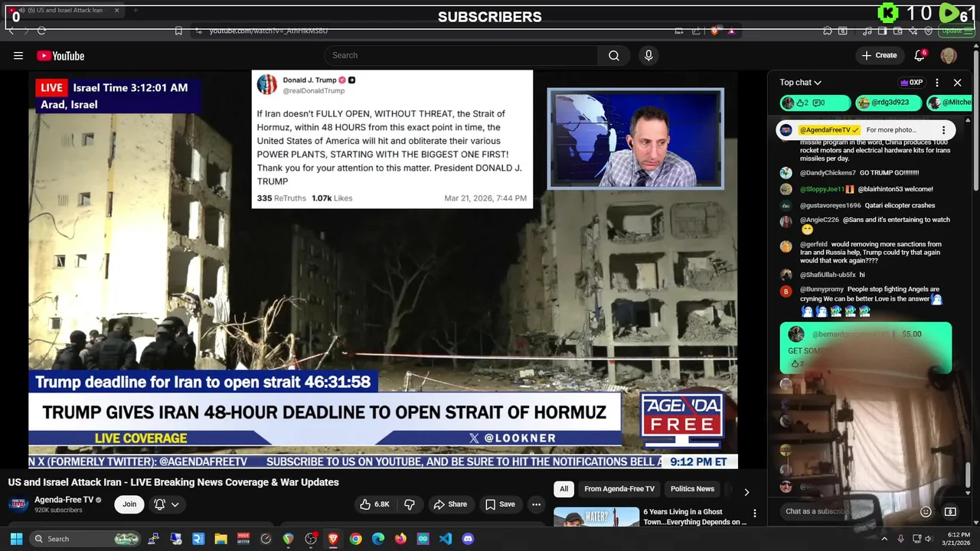
Task: Go to the YouTube home logo
Action: [x=60, y=56]
